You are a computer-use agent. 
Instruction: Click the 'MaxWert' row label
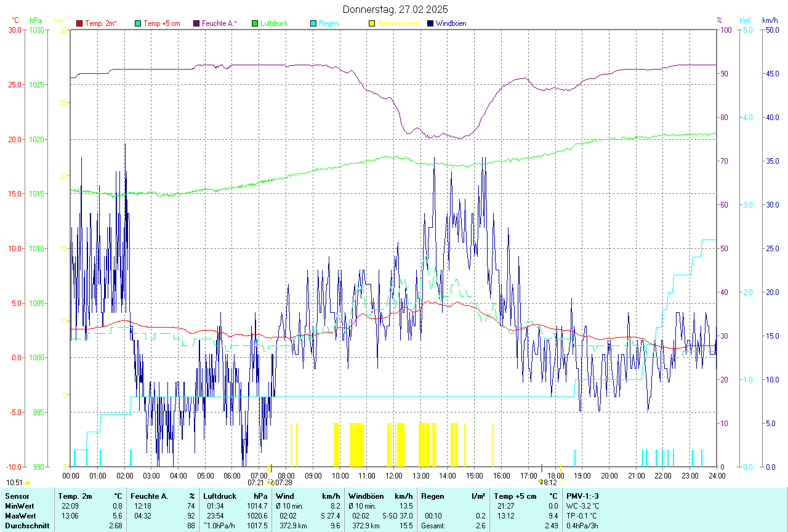tap(19, 515)
